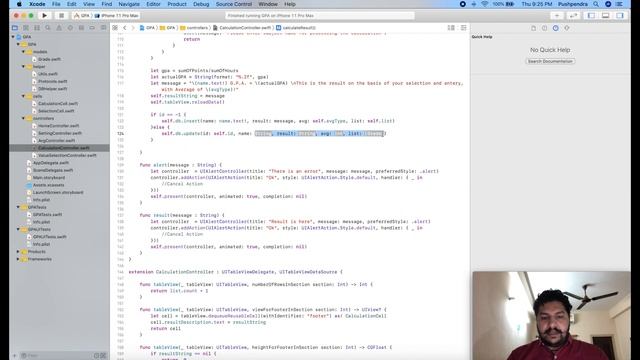Open DBHelper.swift in navigator
The width and height of the screenshot is (640, 360).
coord(52,89)
